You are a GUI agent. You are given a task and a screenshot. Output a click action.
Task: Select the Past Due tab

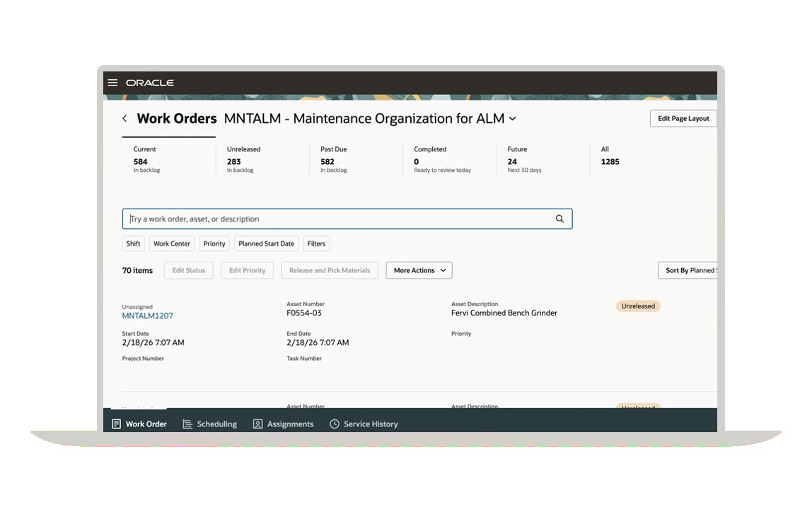[334, 159]
